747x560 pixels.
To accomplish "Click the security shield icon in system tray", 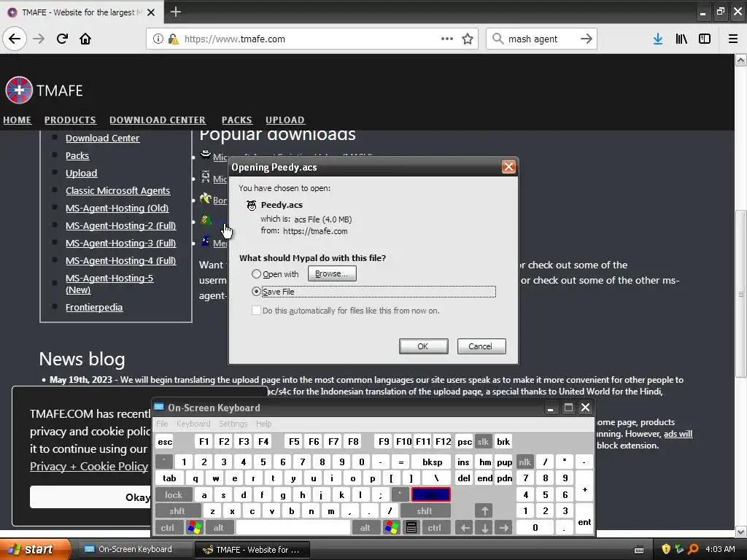I will click(666, 549).
